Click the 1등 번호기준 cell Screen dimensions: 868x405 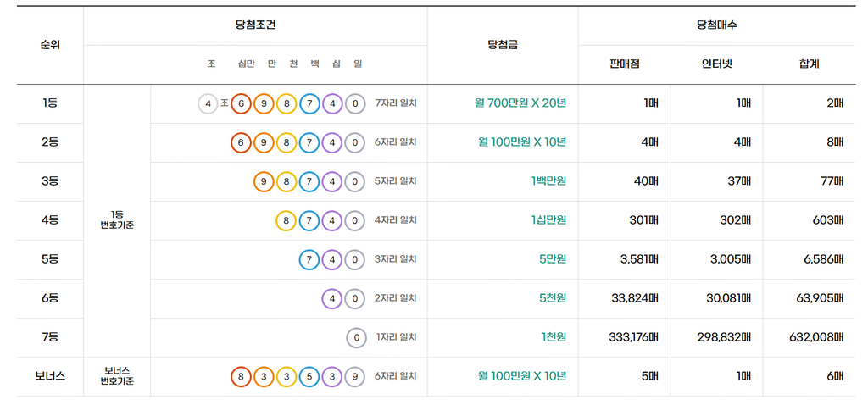click(x=117, y=220)
